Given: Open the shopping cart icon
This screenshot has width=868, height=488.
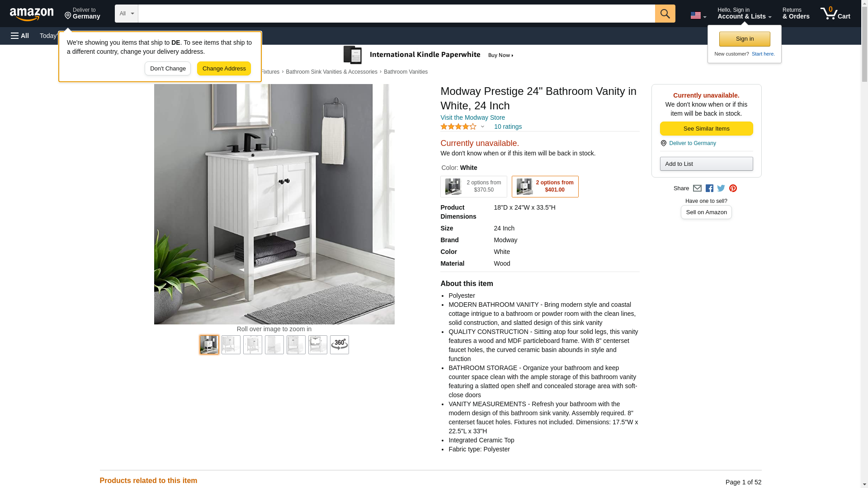Looking at the screenshot, I should click(x=835, y=13).
